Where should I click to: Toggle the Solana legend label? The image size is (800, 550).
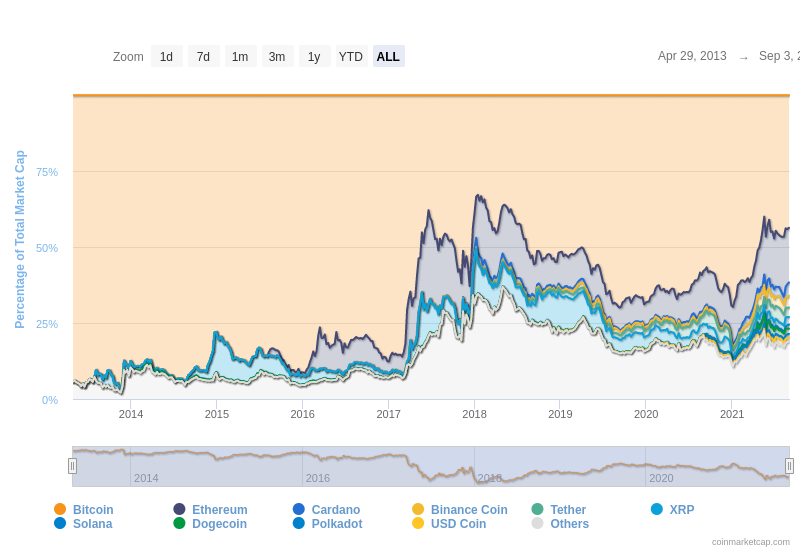pos(92,524)
